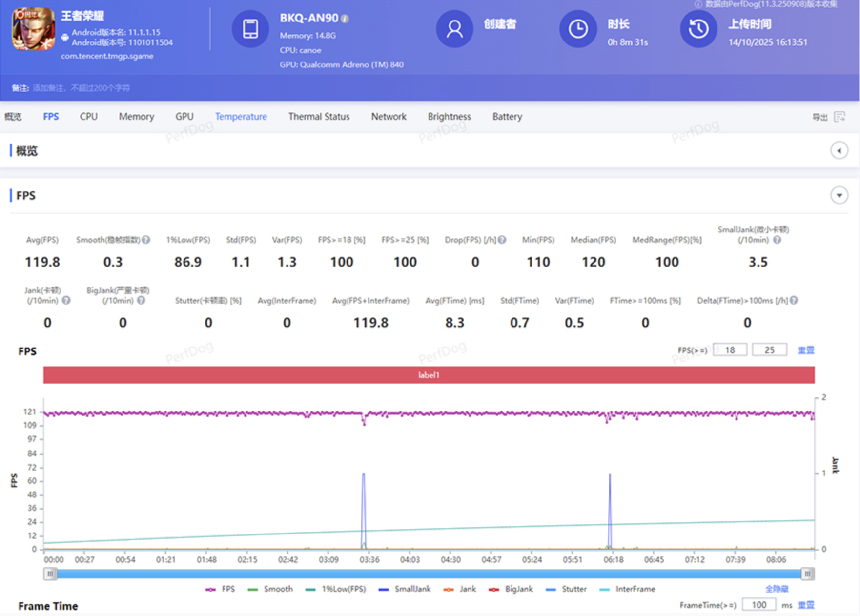This screenshot has height=616, width=860.
Task: Click the export file icon beside 导出
Action: tap(840, 117)
